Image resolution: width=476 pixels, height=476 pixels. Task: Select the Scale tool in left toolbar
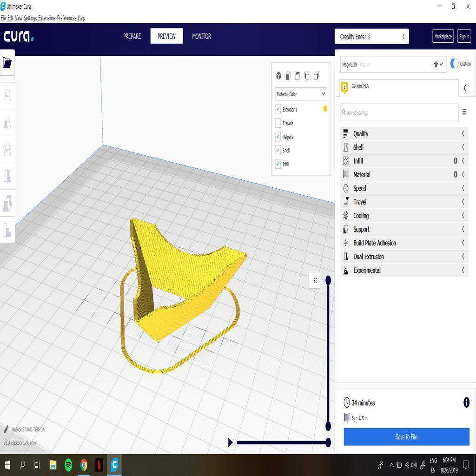pyautogui.click(x=7, y=123)
